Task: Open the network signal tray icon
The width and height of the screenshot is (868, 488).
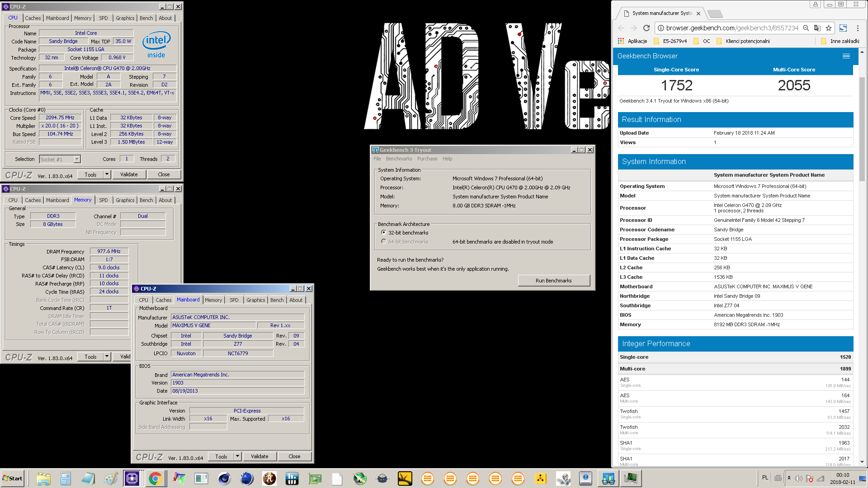Action: (x=821, y=479)
